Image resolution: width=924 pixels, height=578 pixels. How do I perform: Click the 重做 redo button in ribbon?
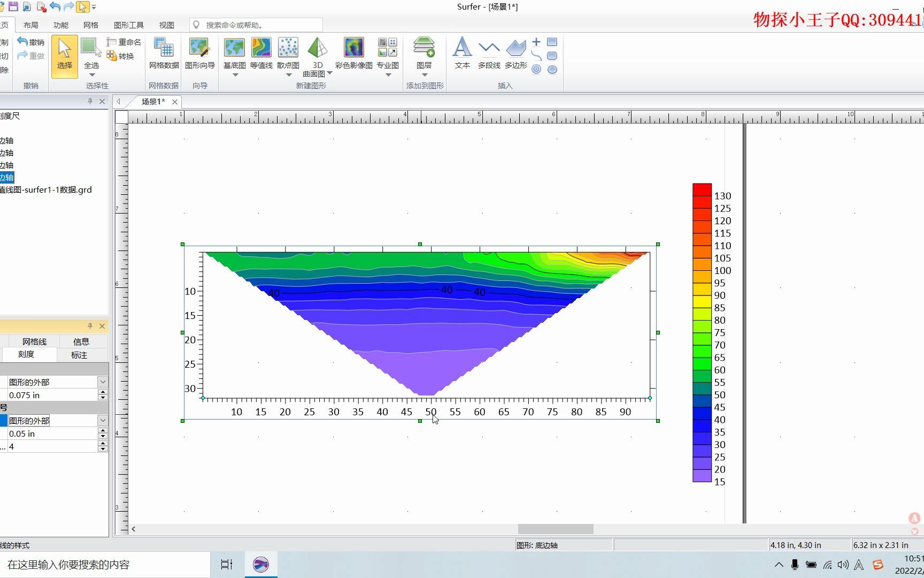(30, 56)
